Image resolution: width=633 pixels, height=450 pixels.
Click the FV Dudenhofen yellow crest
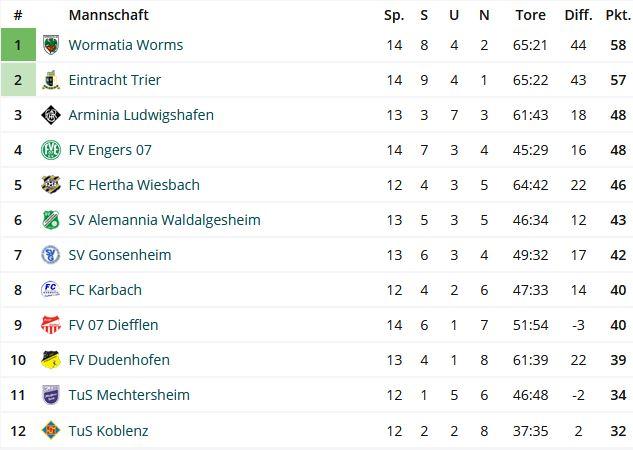click(x=51, y=360)
